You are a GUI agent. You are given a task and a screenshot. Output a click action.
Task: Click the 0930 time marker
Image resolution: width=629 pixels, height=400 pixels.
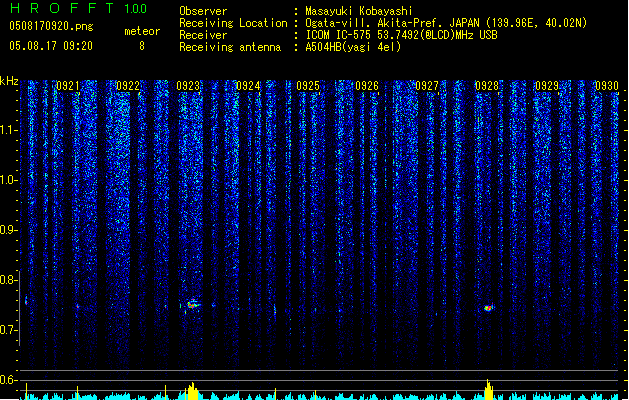607,86
